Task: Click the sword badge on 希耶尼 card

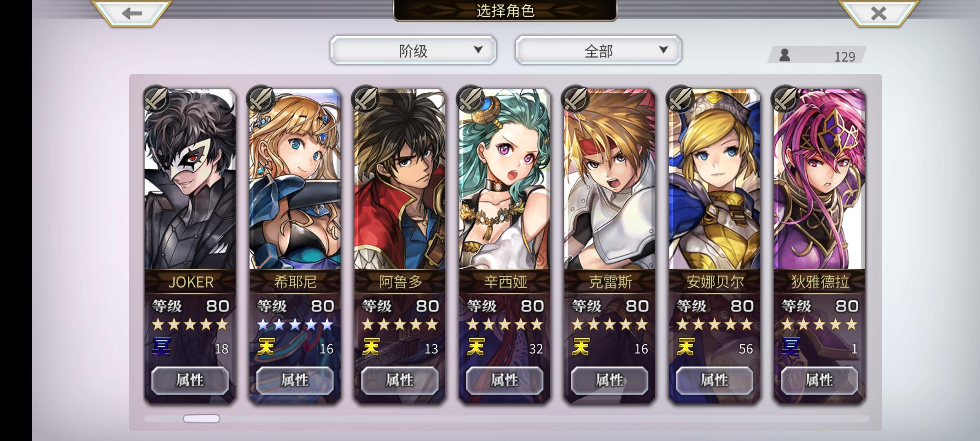Action: [x=261, y=99]
